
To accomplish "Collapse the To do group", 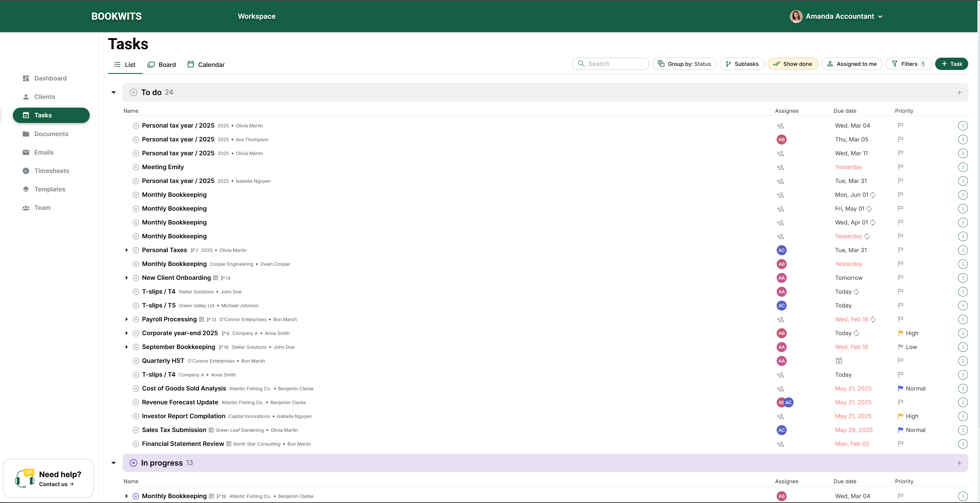I will 113,92.
